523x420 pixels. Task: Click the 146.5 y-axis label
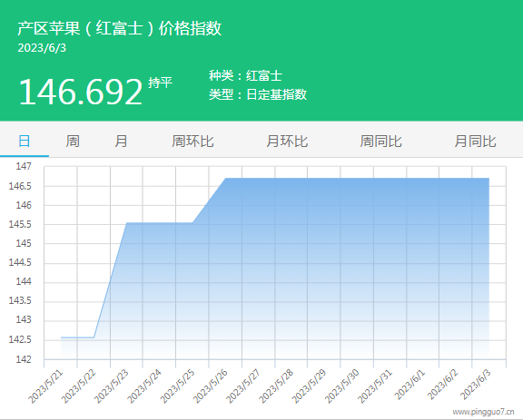click(20, 186)
